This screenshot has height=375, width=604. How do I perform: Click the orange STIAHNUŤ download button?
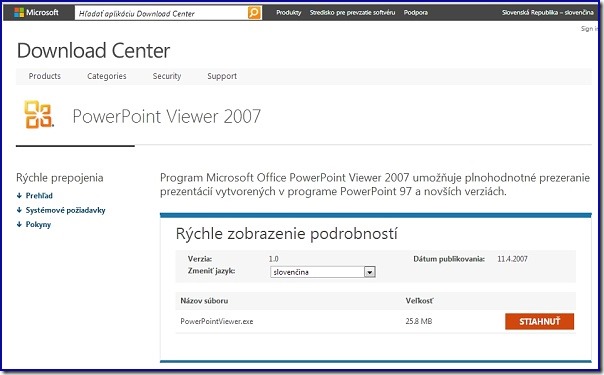tap(539, 321)
